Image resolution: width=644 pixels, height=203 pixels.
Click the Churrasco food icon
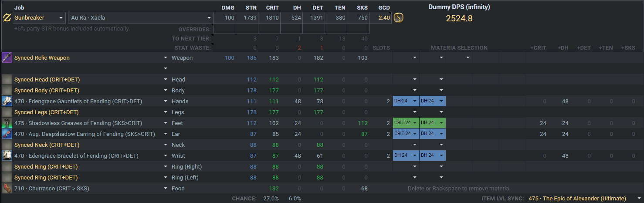[7, 188]
